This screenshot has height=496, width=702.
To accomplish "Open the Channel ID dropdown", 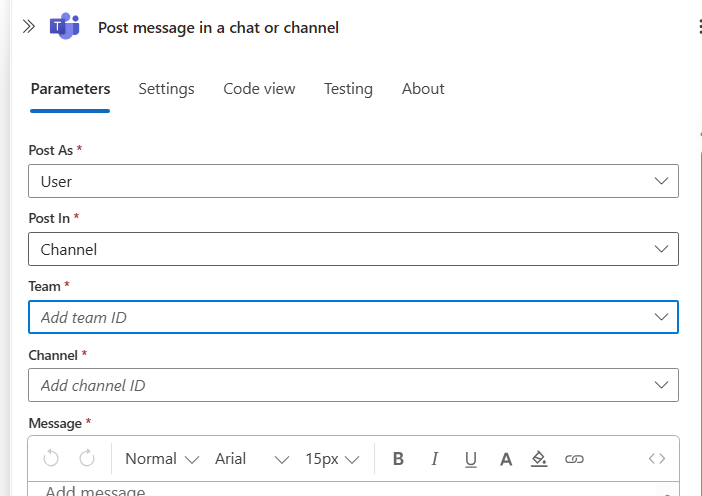I will tap(353, 385).
